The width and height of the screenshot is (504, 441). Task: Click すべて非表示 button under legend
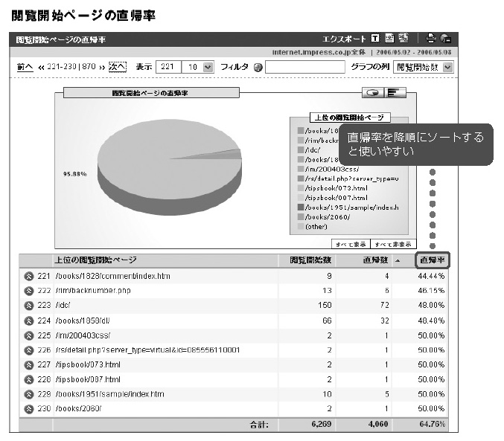393,245
